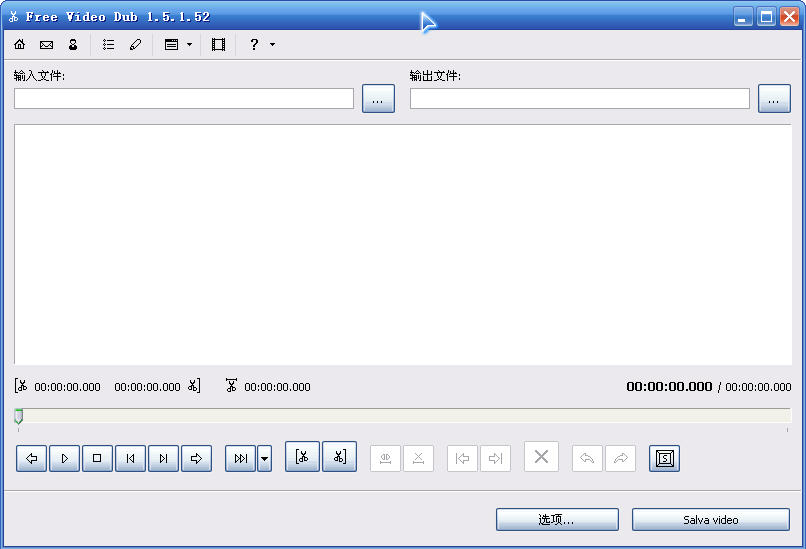This screenshot has height=549, width=806.
Task: Minimize the Free Video Dub window
Action: pos(742,16)
